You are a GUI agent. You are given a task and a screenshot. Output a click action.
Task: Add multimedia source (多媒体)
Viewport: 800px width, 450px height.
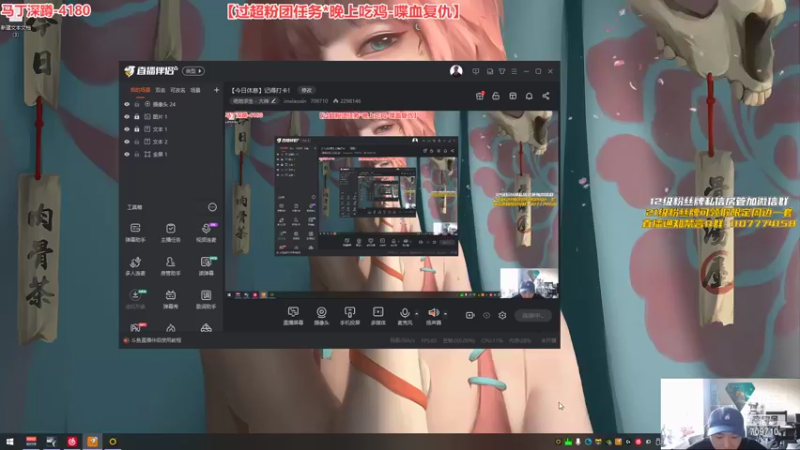tap(378, 316)
